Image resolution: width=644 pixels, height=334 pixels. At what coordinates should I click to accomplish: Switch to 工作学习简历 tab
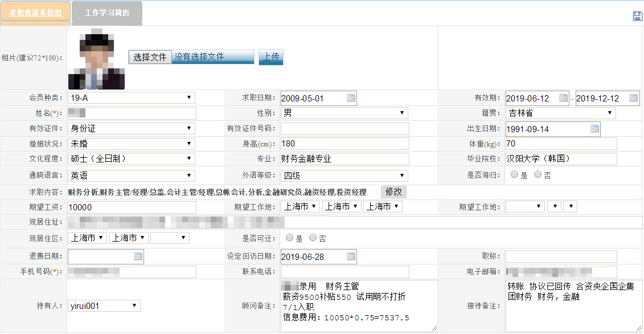107,13
